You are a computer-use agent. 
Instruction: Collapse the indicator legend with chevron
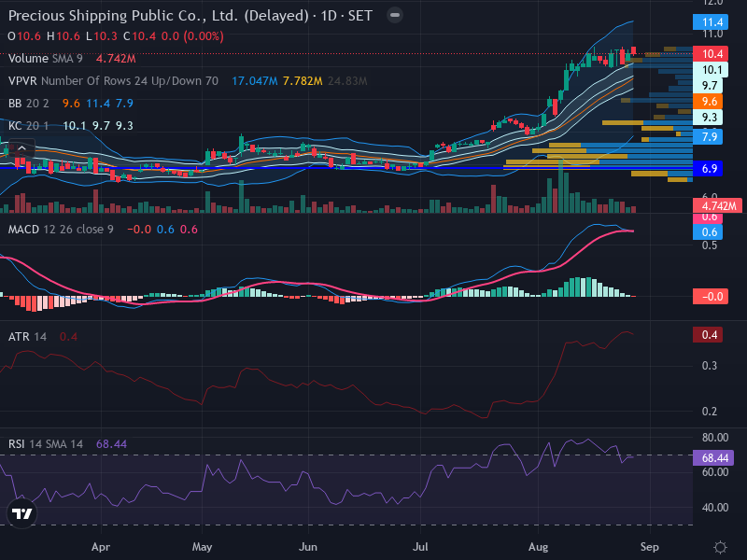pos(21,148)
